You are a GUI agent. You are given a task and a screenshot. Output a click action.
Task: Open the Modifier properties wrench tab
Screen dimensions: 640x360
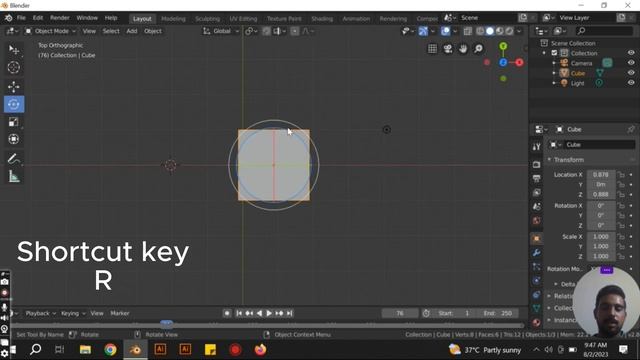536,253
